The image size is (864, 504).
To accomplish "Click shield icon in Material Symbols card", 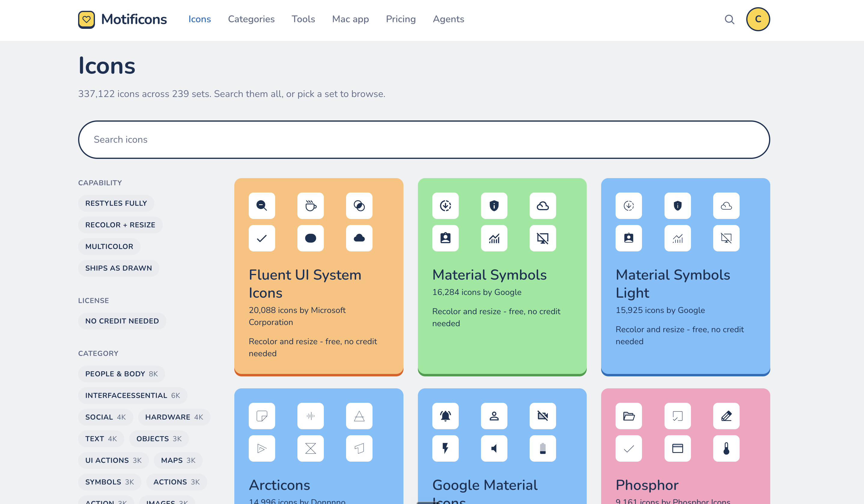I will click(494, 206).
